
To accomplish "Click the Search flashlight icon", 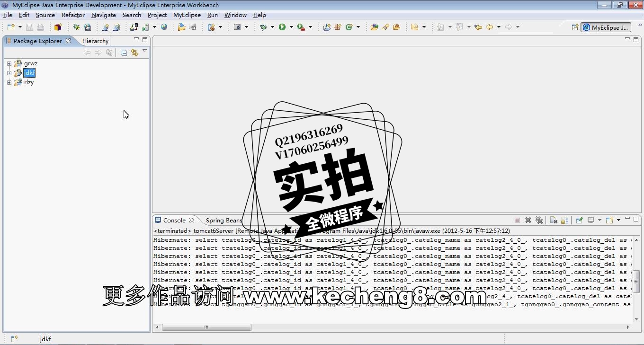I will pyautogui.click(x=385, y=27).
